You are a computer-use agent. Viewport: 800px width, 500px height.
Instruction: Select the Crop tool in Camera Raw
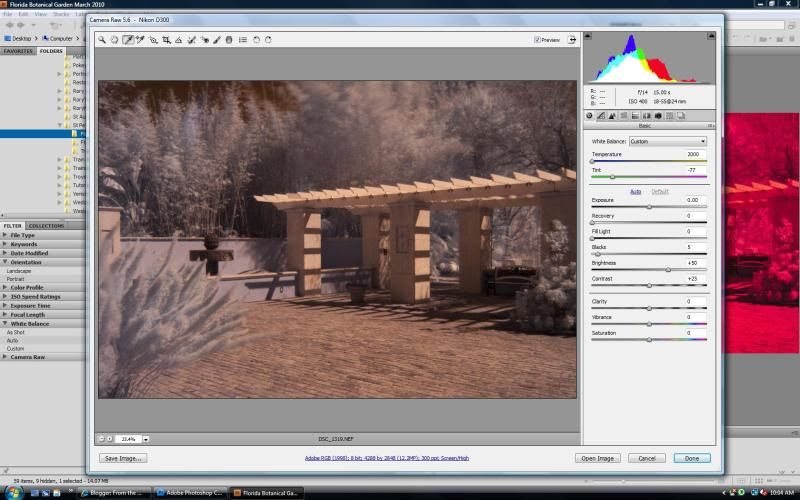click(166, 39)
